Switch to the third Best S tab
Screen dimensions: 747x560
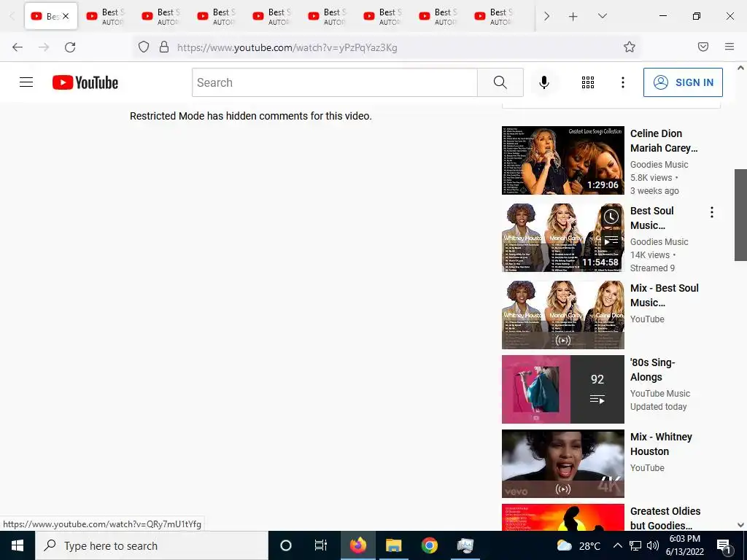pyautogui.click(x=161, y=16)
